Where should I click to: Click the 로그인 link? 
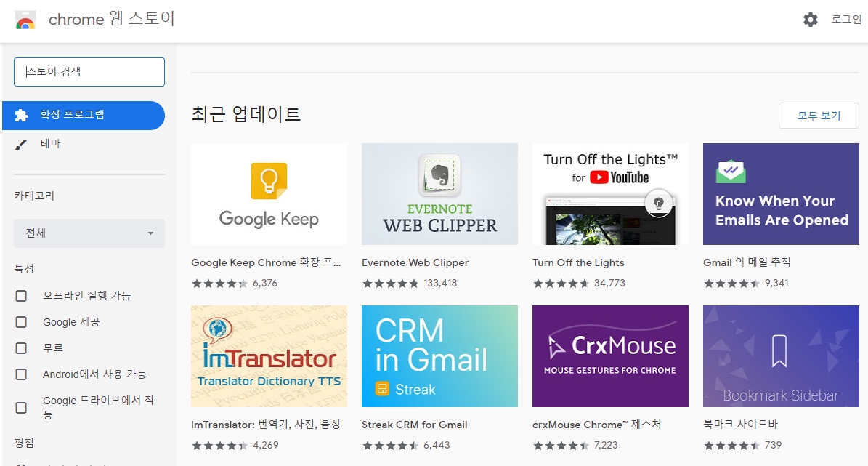(x=846, y=20)
